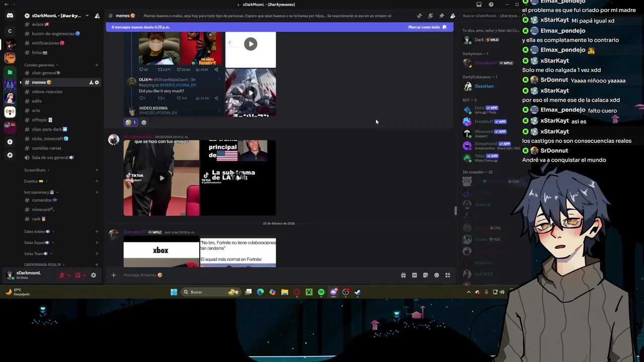The image size is (644, 362).
Task: Open the memes channel settings gear
Action: (97, 82)
